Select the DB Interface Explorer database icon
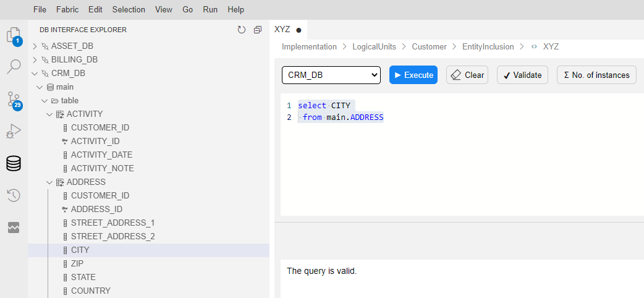The height and width of the screenshot is (298, 644). click(x=14, y=163)
